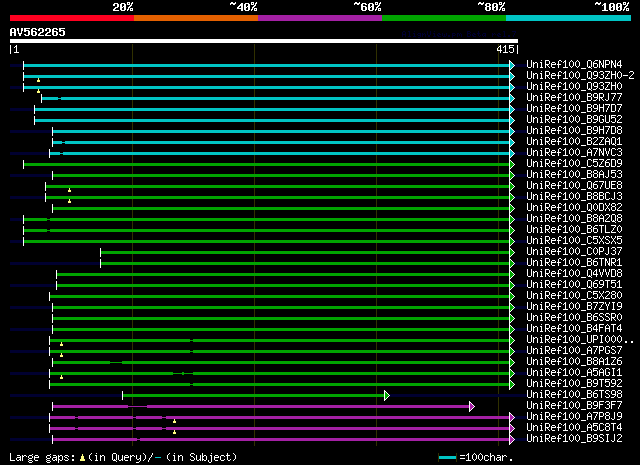Viewport: 640px width, 465px height.
Task: Click the orange ~40% identity legend segment
Action: click(x=196, y=18)
